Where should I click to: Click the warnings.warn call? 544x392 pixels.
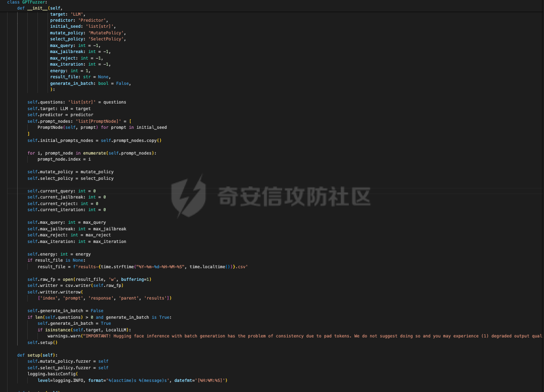point(65,336)
